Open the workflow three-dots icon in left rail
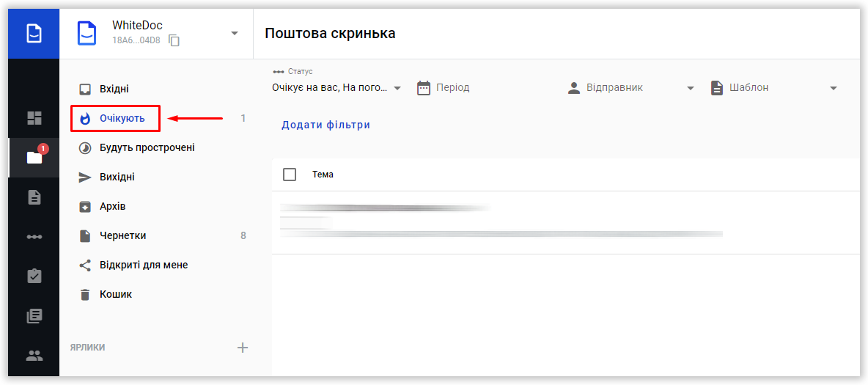 coord(34,237)
